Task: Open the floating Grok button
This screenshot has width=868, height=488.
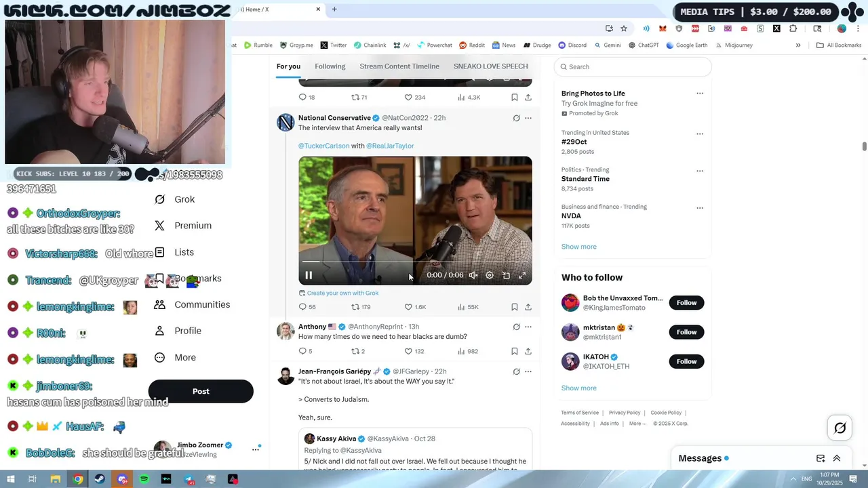Action: [840, 428]
